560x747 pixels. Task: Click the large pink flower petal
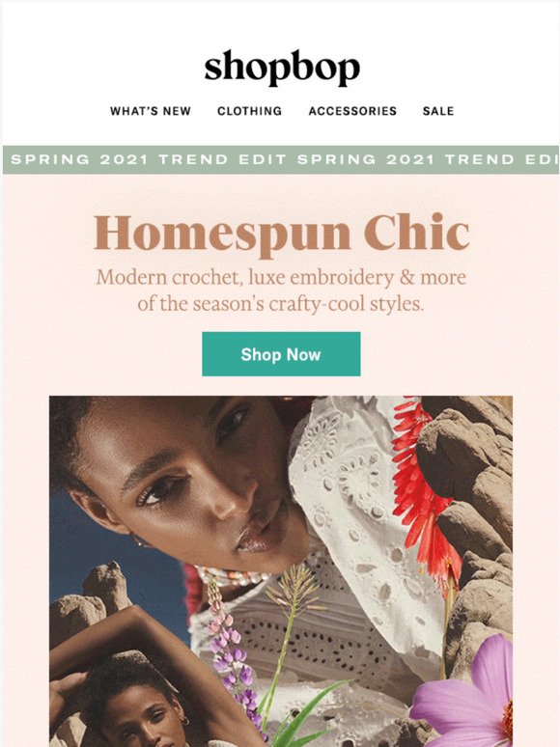coord(464,696)
